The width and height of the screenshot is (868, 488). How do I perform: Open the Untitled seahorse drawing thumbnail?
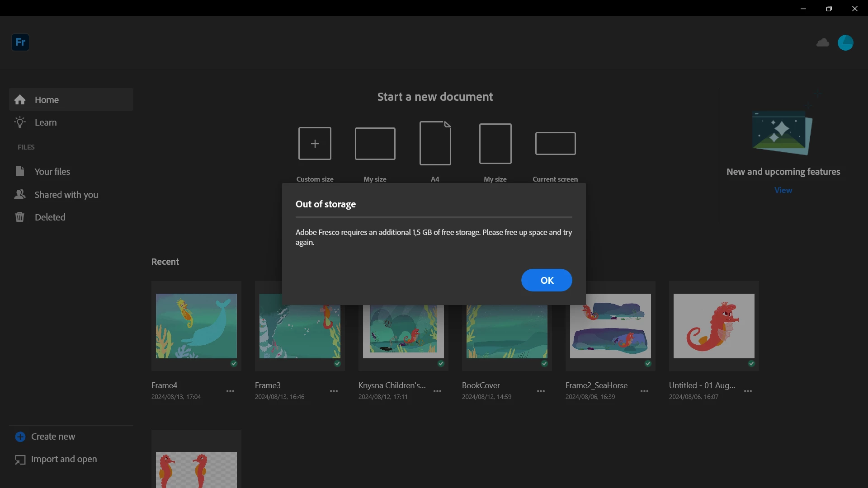(x=713, y=326)
